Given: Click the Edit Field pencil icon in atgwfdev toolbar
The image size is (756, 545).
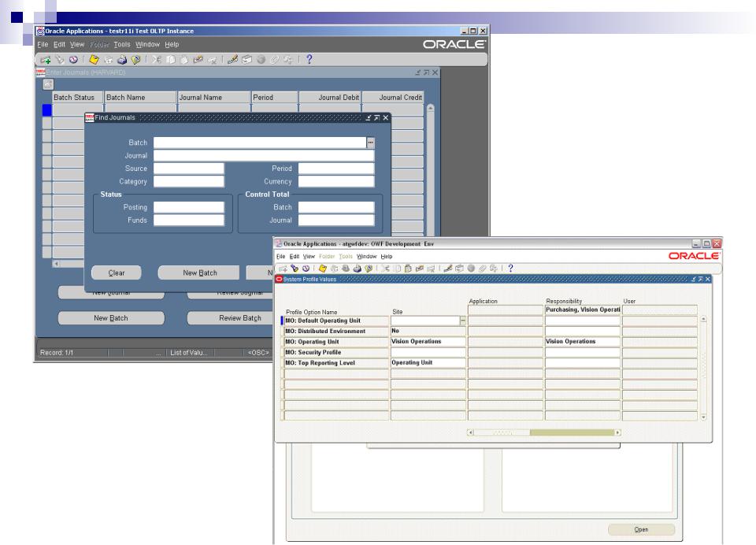Looking at the screenshot, I should [x=448, y=268].
